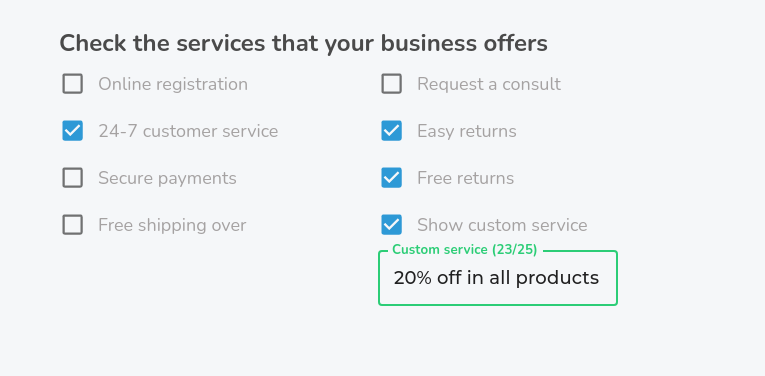Click the Request a consult label
This screenshot has height=376, width=765.
pyautogui.click(x=489, y=84)
